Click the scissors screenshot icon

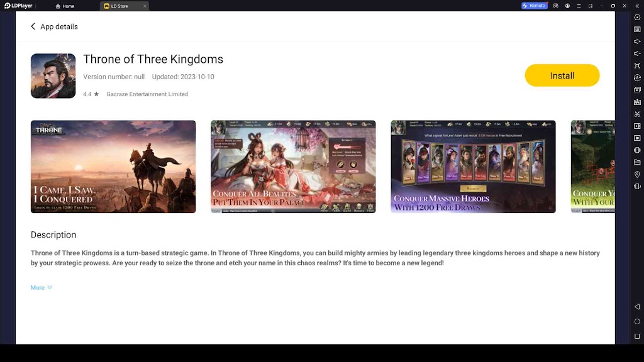point(637,114)
